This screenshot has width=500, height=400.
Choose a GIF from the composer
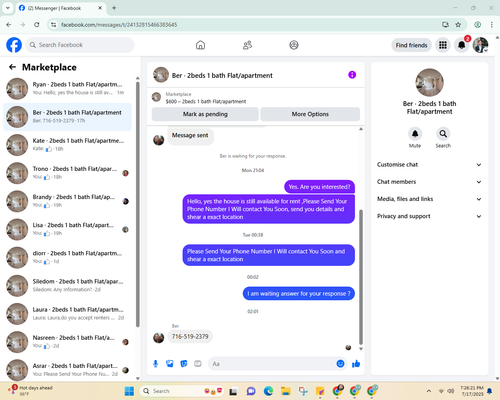198,364
